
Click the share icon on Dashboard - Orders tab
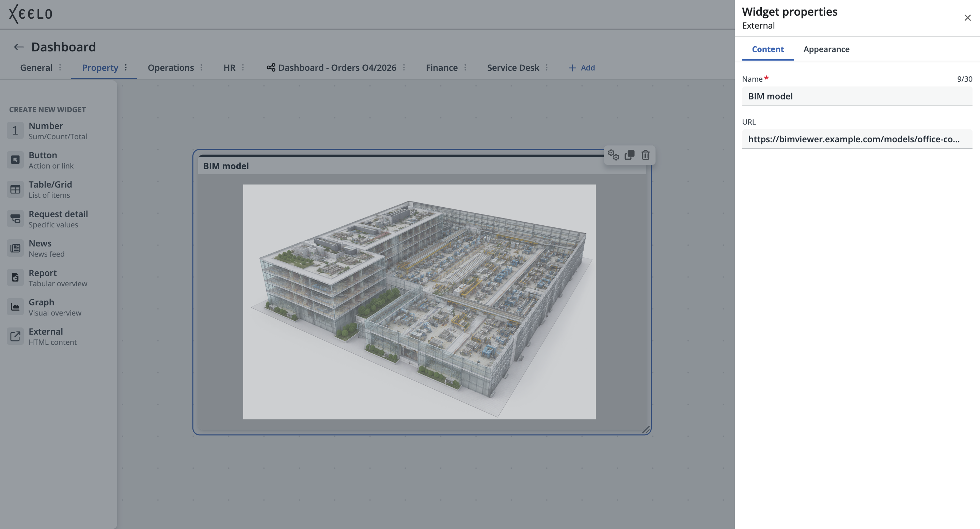point(271,68)
